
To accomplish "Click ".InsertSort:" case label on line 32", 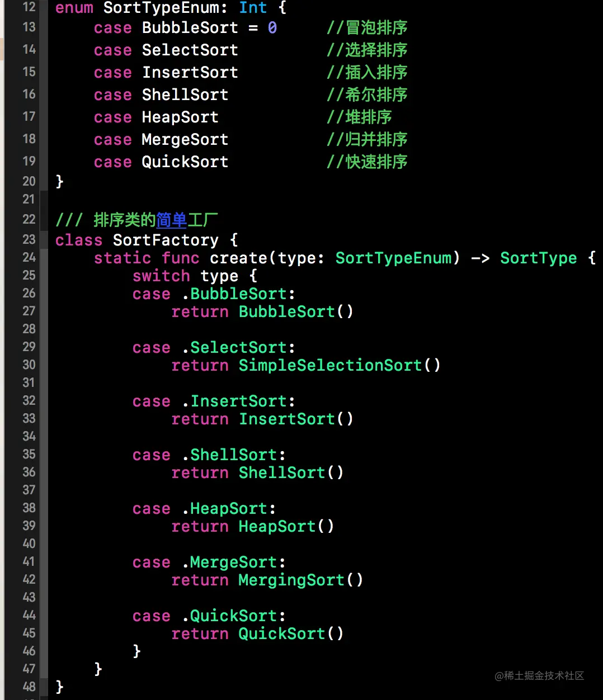I will tap(239, 401).
